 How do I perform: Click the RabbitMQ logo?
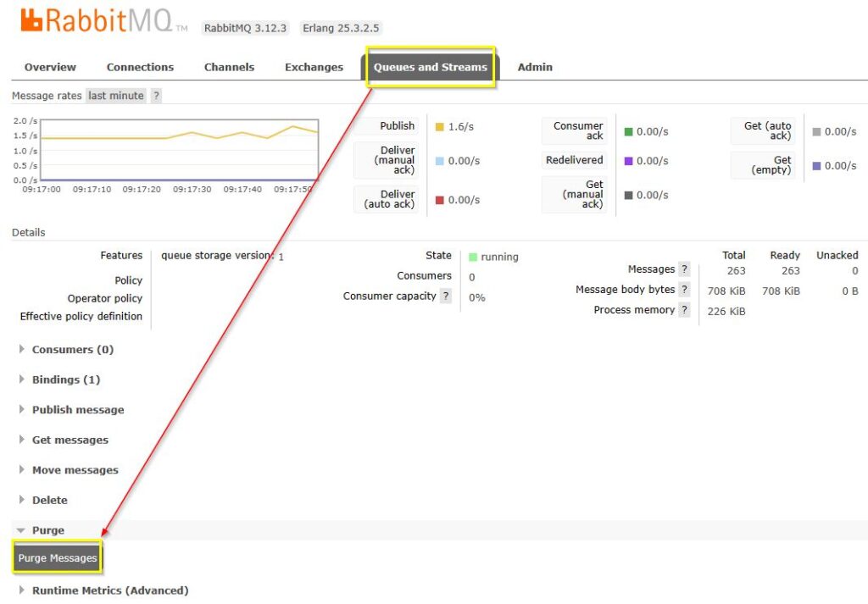[x=104, y=21]
